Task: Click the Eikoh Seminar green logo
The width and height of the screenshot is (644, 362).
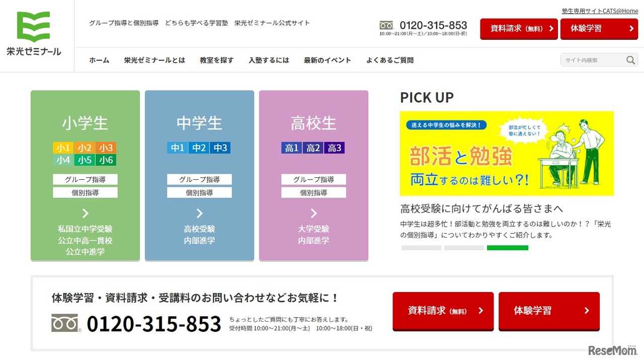Action: pos(34,33)
